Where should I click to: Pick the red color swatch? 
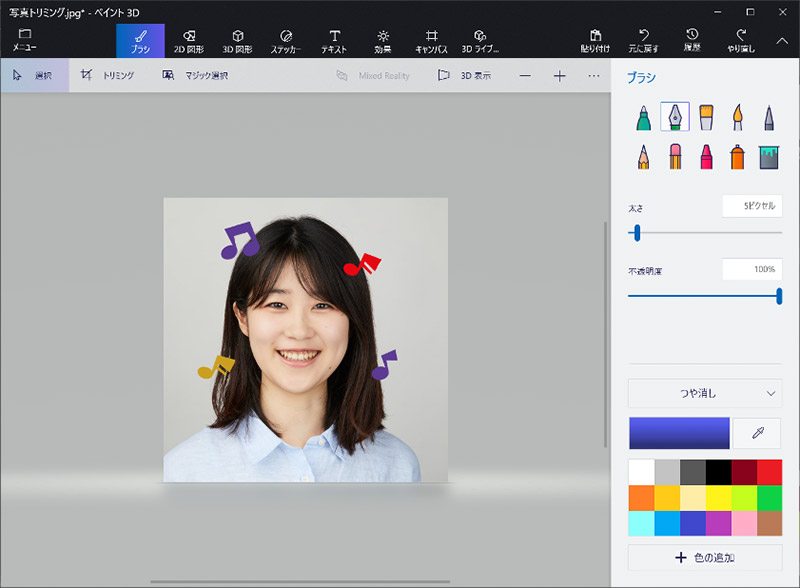769,472
